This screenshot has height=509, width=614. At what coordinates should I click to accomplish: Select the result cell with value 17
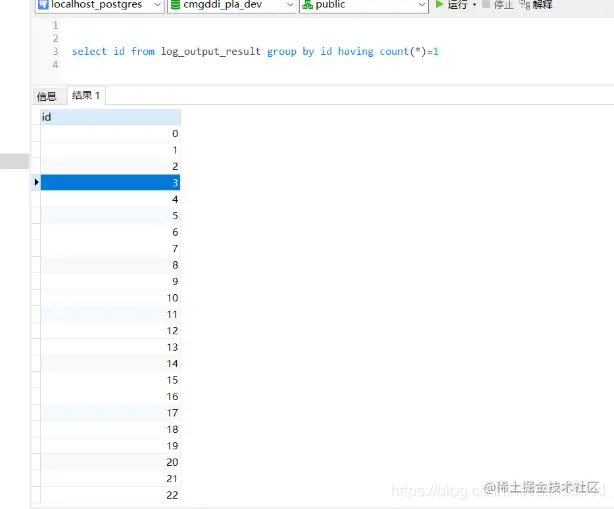coord(110,413)
